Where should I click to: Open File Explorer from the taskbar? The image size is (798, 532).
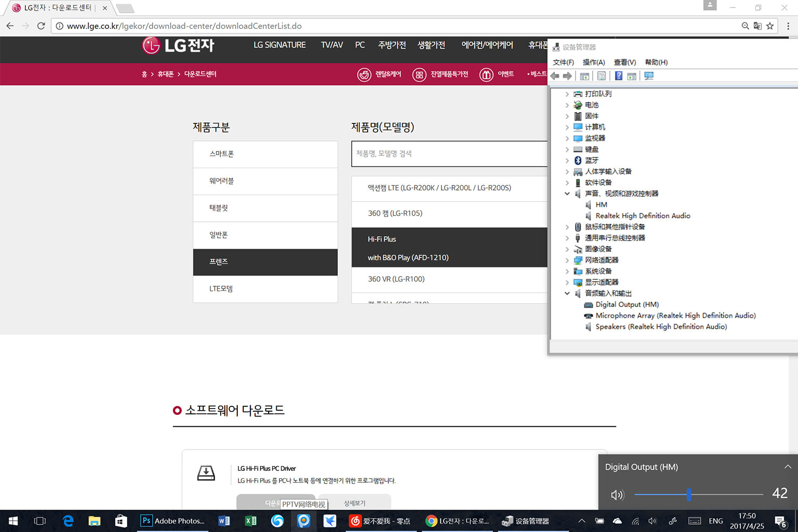tap(94, 521)
